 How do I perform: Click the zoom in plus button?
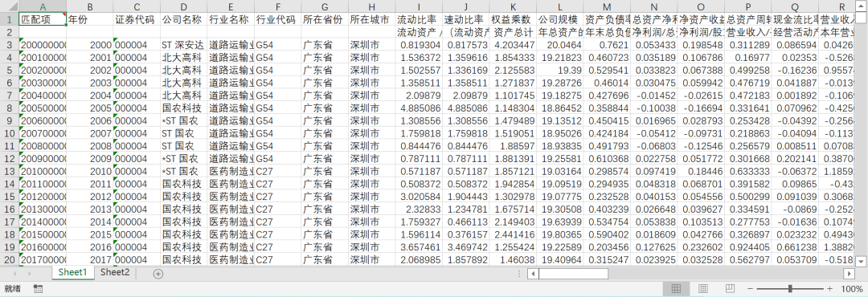829,289
